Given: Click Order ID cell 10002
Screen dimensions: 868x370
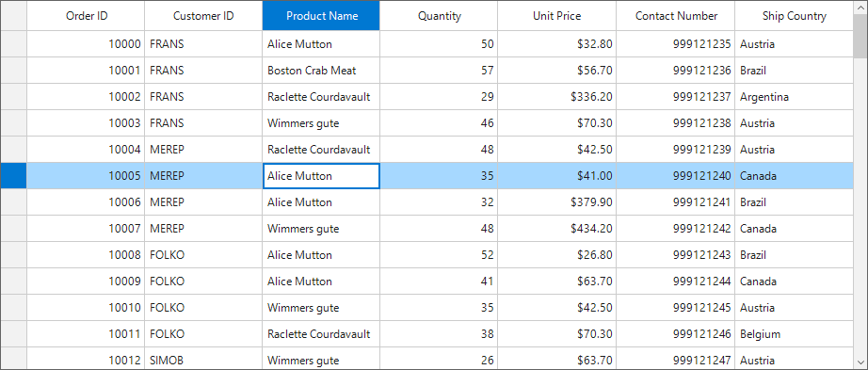Looking at the screenshot, I should (x=86, y=96).
